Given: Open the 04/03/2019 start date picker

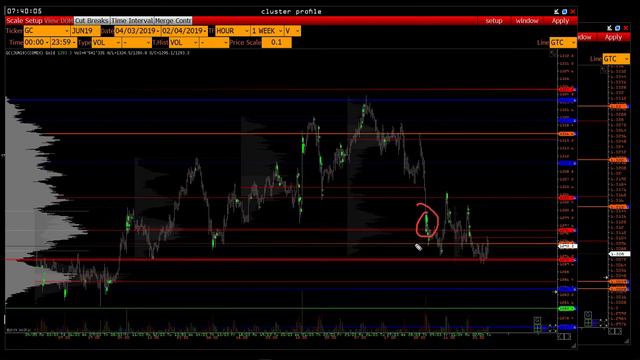Looking at the screenshot, I should [137, 31].
